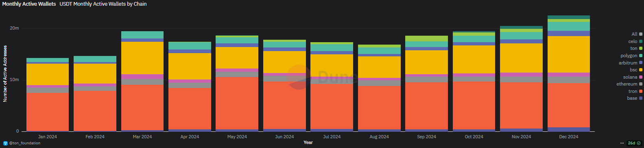
Task: Toggle polygon legend entry
Action: [x=631, y=56]
